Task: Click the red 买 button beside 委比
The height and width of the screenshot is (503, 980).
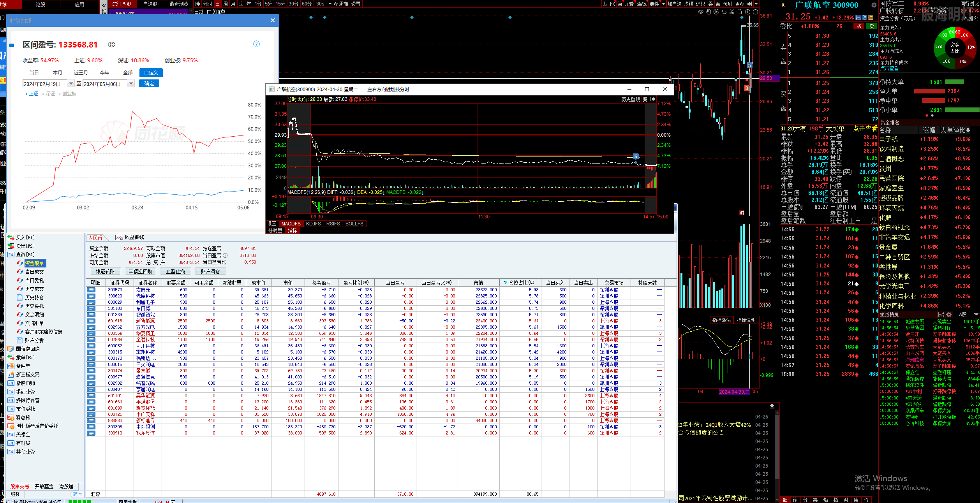Action: click(x=859, y=26)
